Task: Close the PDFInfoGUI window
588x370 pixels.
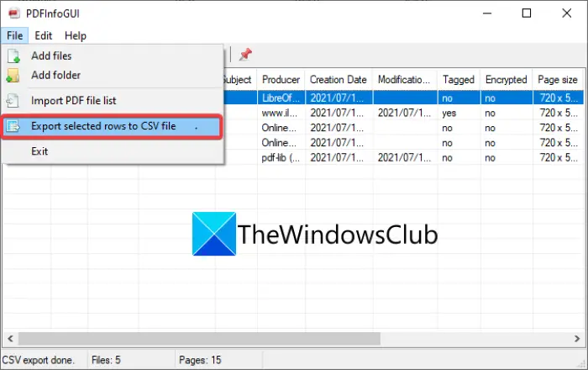Action: coord(567,13)
